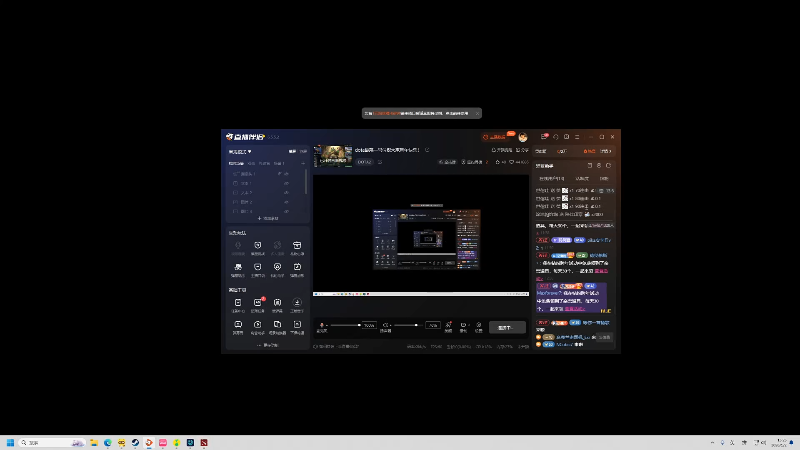The width and height of the screenshot is (800, 450).
Task: Open the user avatar in title bar
Action: coord(523,137)
